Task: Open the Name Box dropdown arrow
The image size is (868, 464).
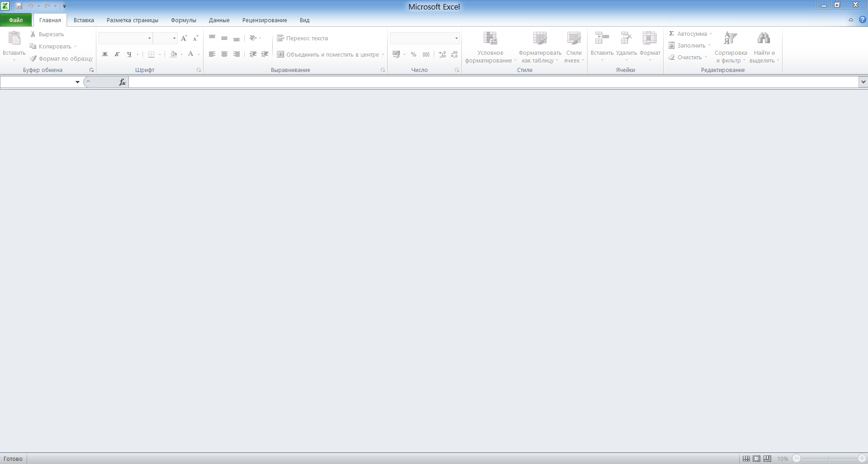Action: [77, 82]
